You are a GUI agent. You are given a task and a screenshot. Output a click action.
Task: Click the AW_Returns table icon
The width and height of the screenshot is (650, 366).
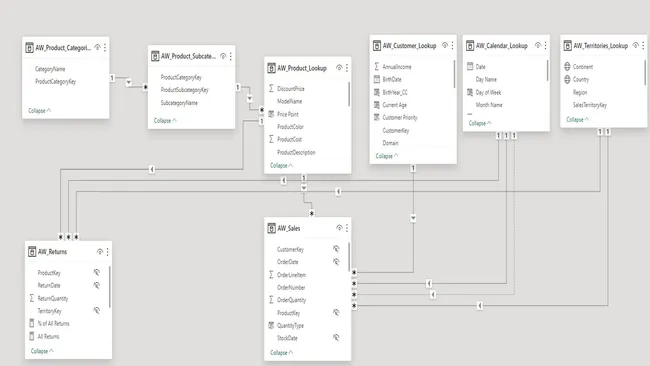pos(32,252)
